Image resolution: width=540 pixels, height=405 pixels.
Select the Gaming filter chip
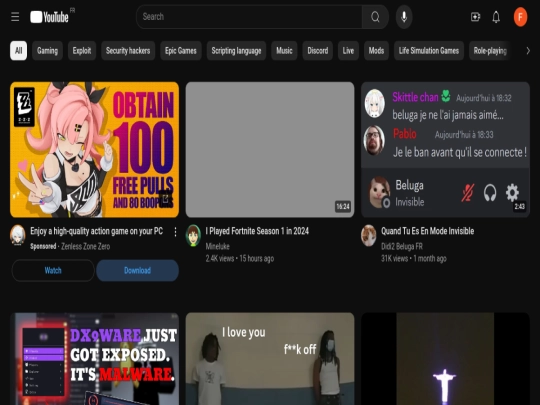[48, 51]
